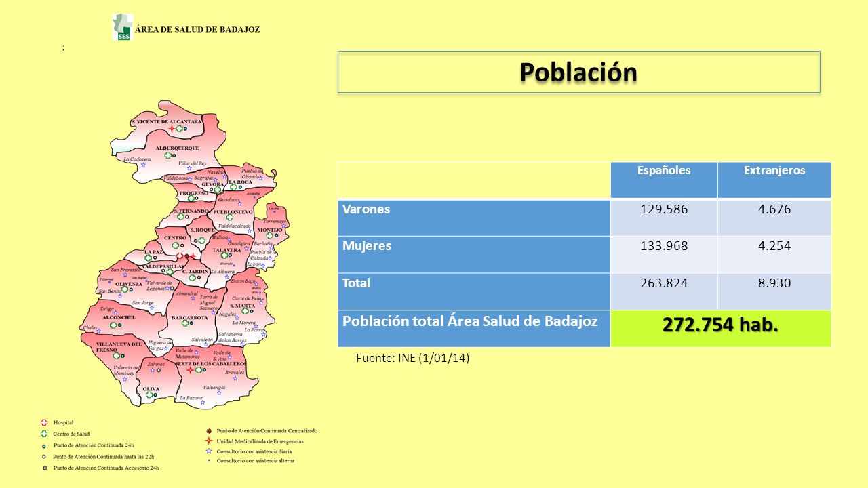Click the green cross icon in S. Marta
Screen dimensions: 868x488
coord(245,312)
